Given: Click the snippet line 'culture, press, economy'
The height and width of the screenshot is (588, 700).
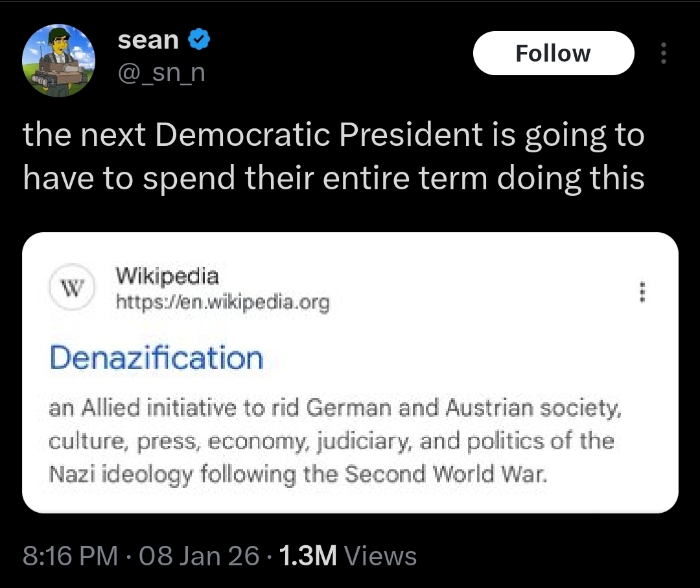Looking at the screenshot, I should 331,442.
